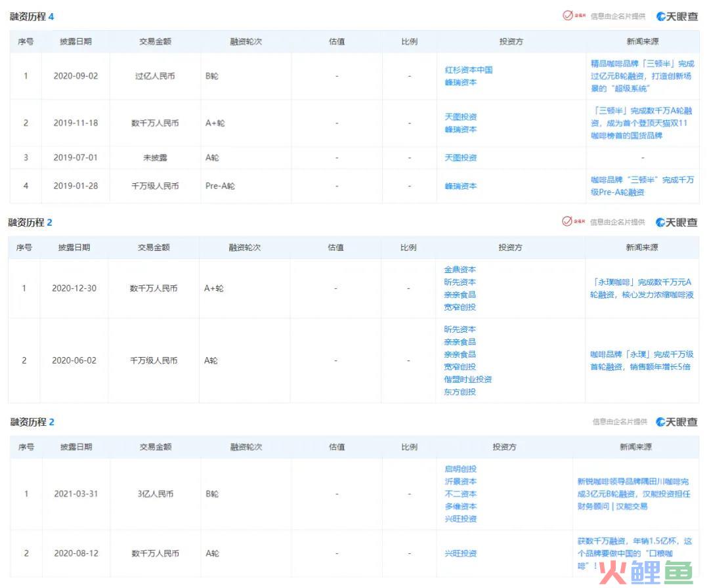Screen dimensions: 709x588
Task: Open 昕先资本 in the 2020-06-02 row
Action: (x=460, y=329)
